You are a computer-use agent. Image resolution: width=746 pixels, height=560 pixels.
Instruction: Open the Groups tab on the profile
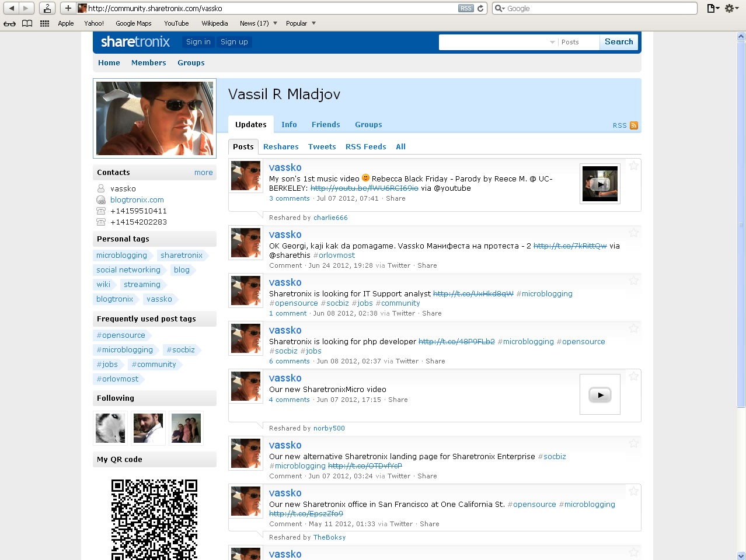(x=368, y=125)
